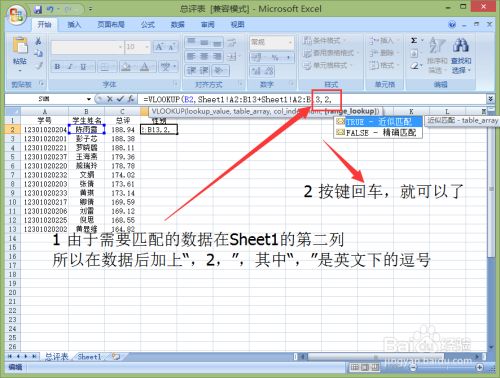The width and height of the screenshot is (500, 378).
Task: Open the font size dropdown
Action: [x=147, y=47]
